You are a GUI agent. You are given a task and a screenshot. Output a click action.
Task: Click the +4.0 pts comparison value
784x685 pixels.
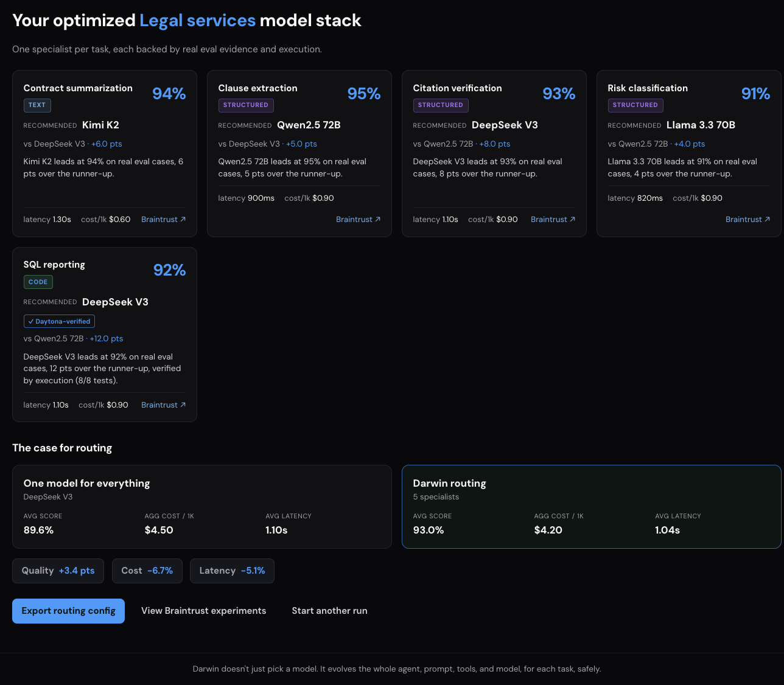690,144
